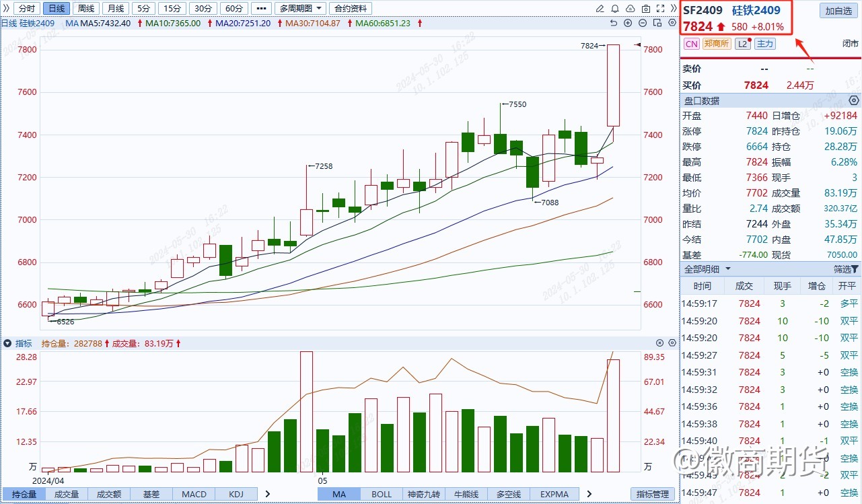Select the 日线 daily period
Image resolution: width=862 pixels, height=504 pixels.
click(56, 9)
